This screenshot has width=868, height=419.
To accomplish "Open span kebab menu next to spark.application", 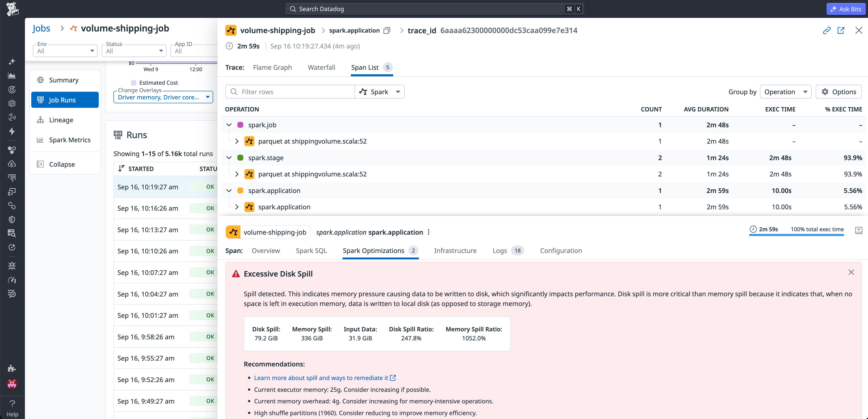I will click(x=429, y=232).
